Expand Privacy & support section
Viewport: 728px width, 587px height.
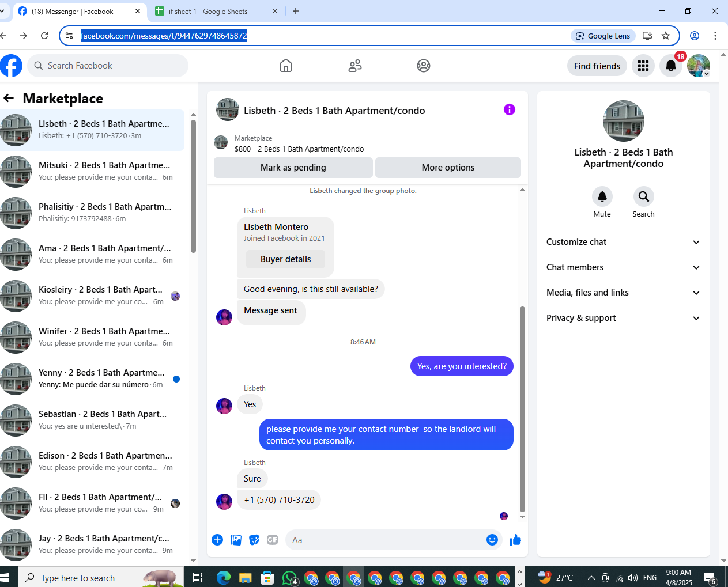(x=623, y=318)
